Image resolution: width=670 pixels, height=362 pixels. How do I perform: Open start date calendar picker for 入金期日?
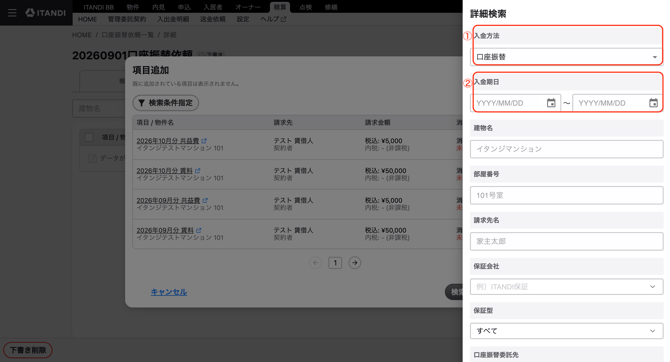pyautogui.click(x=551, y=103)
